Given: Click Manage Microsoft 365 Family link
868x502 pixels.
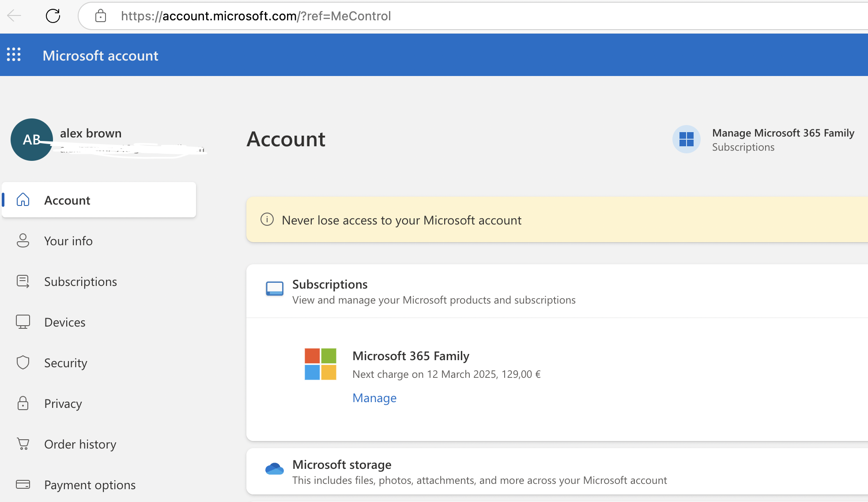Looking at the screenshot, I should pos(783,133).
